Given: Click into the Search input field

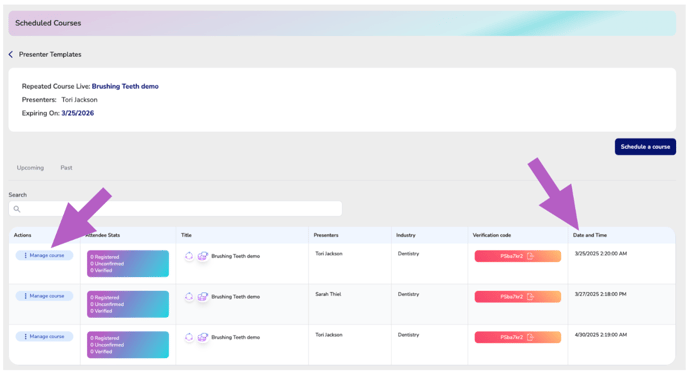Looking at the screenshot, I should (x=176, y=209).
